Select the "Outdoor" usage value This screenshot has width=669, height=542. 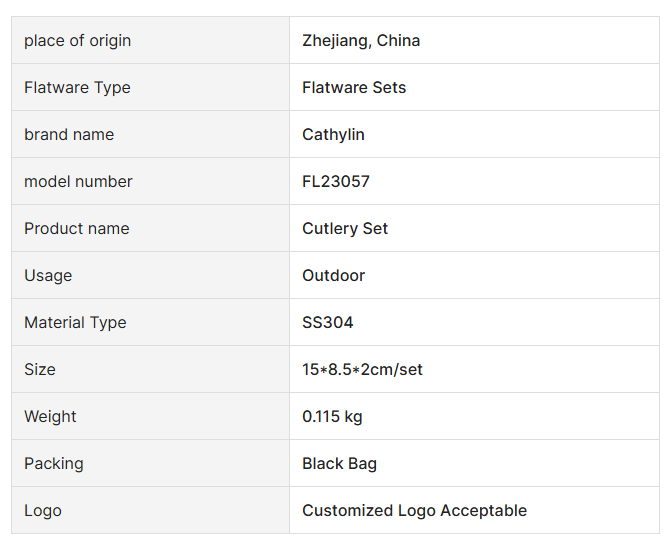pyautogui.click(x=333, y=276)
